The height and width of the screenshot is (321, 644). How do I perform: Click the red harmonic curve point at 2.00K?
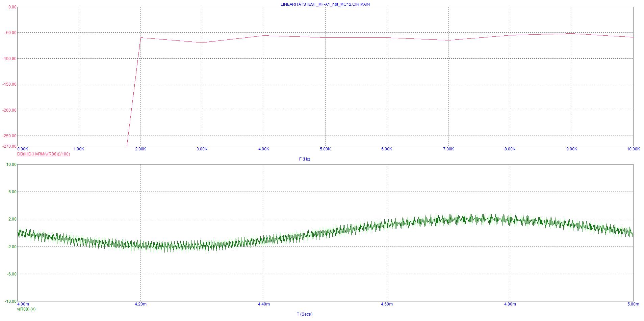tap(141, 38)
